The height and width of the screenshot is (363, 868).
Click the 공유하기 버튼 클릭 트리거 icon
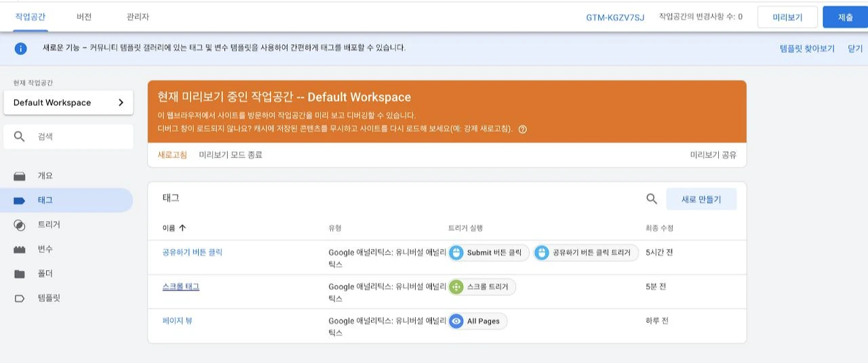click(541, 252)
